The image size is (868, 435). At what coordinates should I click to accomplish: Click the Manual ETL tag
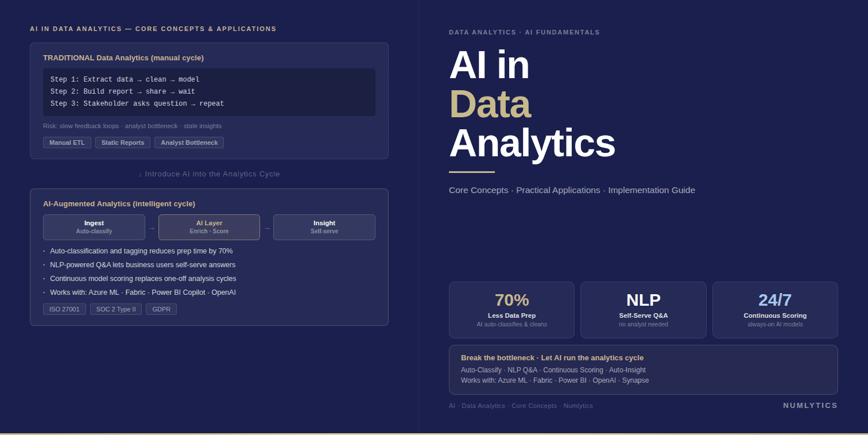(67, 143)
